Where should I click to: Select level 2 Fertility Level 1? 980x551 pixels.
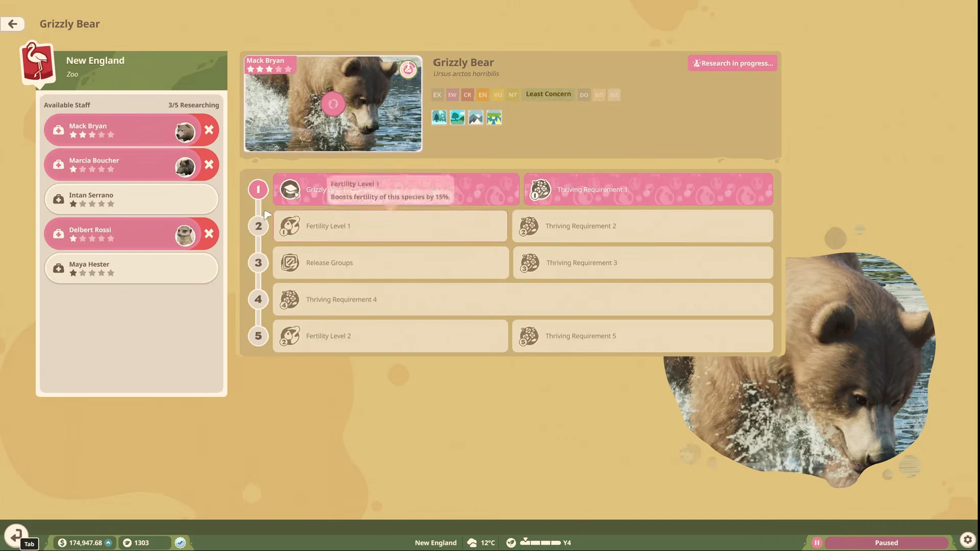point(390,226)
